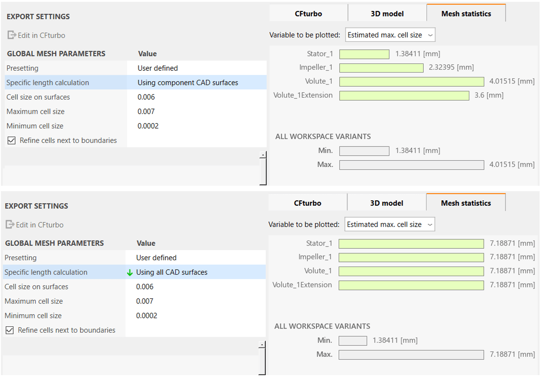Click the Volute_1 bar showing 4.01515 mm
541x392 pixels.
coord(412,82)
